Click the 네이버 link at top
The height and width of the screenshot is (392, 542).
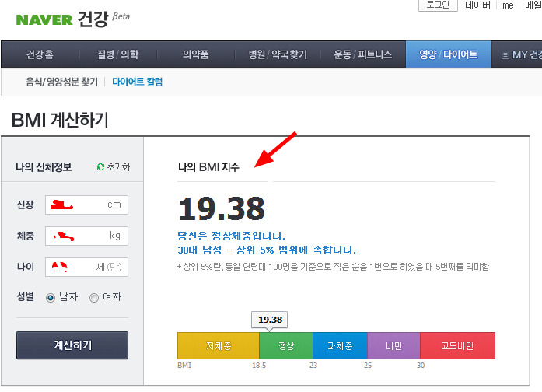tap(477, 5)
